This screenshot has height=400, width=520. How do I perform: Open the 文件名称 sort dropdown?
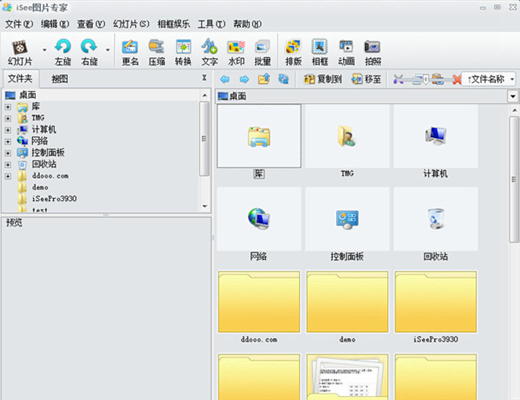coord(489,79)
